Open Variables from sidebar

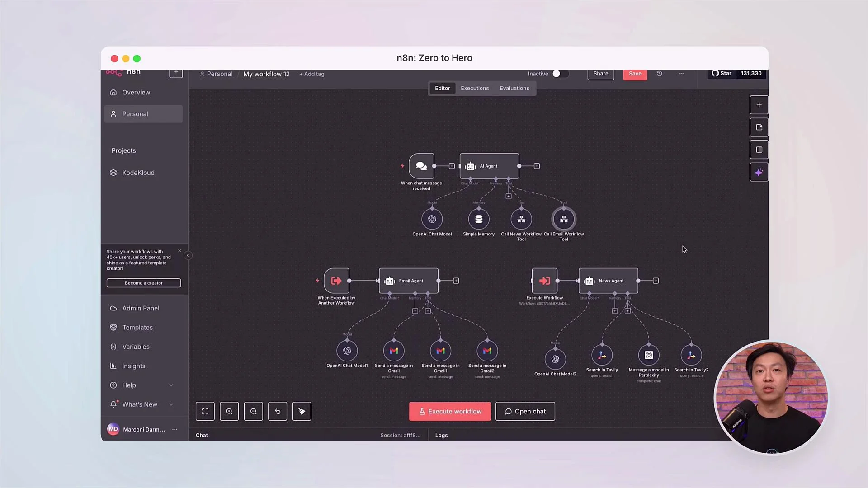point(144,347)
